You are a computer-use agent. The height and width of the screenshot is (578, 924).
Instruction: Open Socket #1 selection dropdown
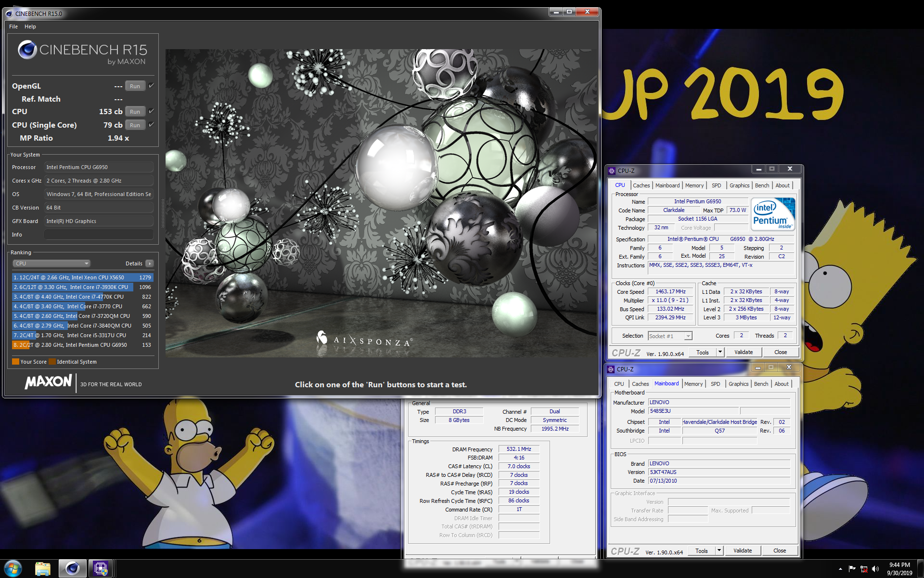click(670, 336)
